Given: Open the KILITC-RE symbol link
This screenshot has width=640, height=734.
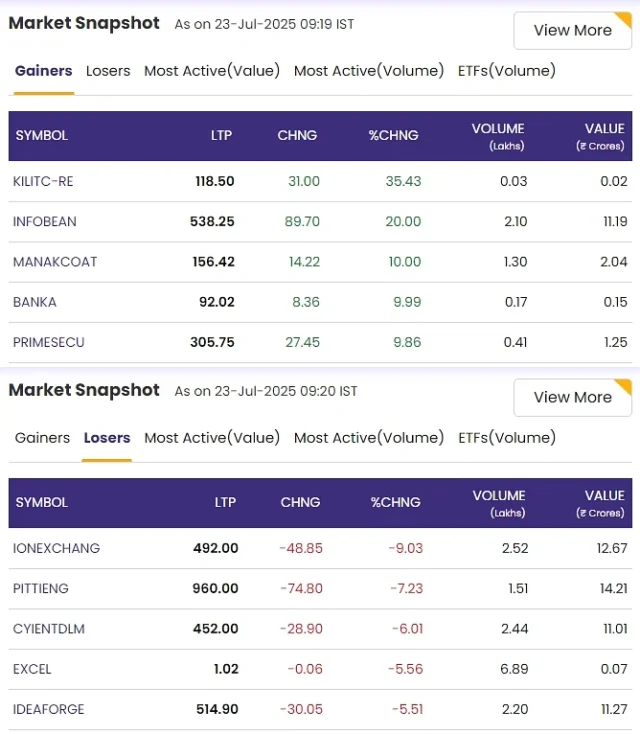Looking at the screenshot, I should (x=43, y=181).
